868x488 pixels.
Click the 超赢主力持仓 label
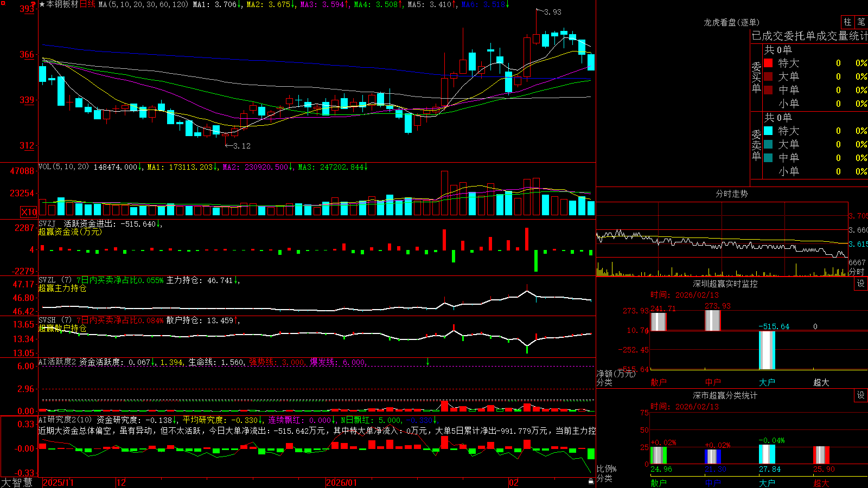[62, 288]
